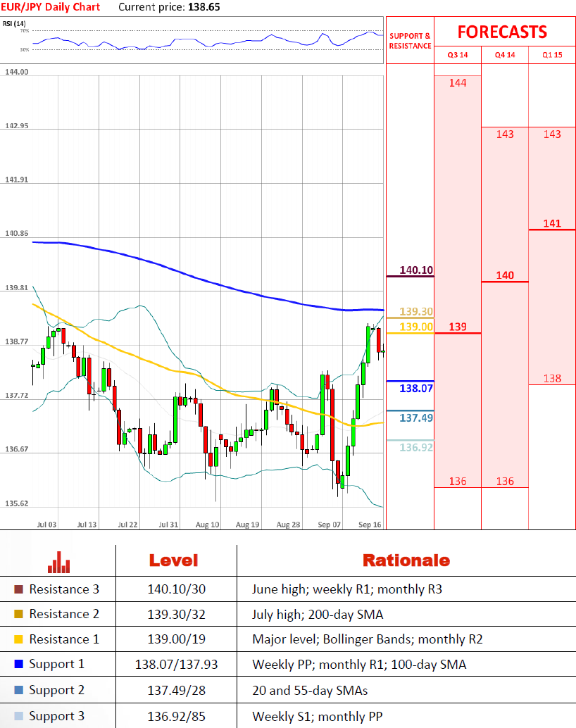Image resolution: width=576 pixels, height=728 pixels.
Task: Click the 139.30 resistance level marker
Action: (x=416, y=311)
